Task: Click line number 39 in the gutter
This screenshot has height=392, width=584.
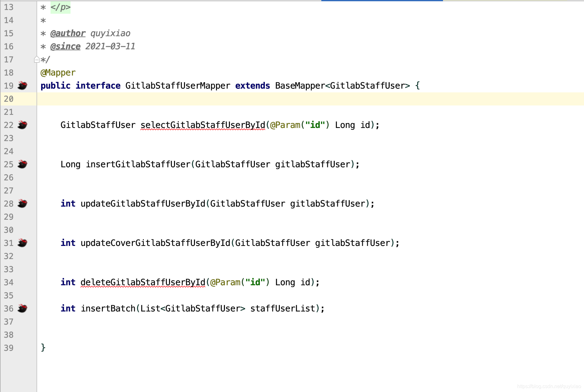Action: [9, 348]
